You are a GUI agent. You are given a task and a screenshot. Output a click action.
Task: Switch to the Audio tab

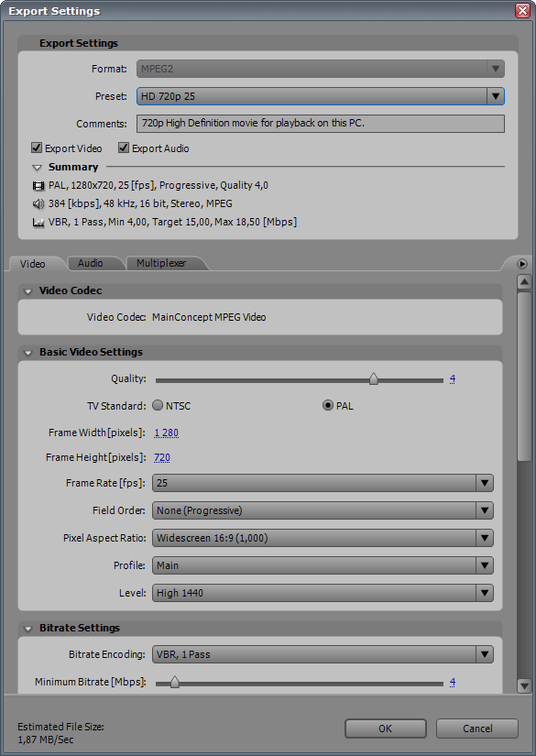tap(91, 263)
